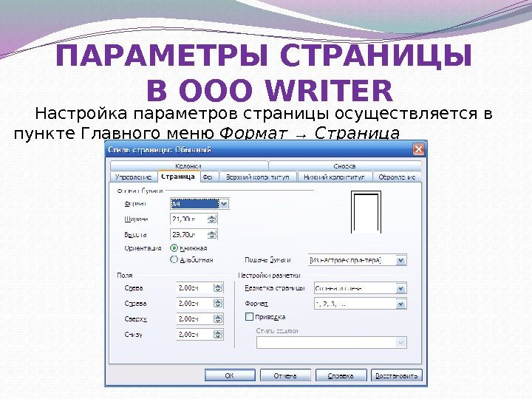
Task: Click the Восстановить button
Action: pos(397,375)
